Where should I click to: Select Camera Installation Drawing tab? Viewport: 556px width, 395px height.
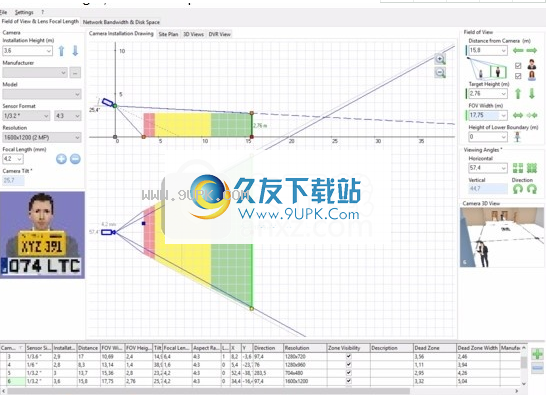(x=121, y=33)
